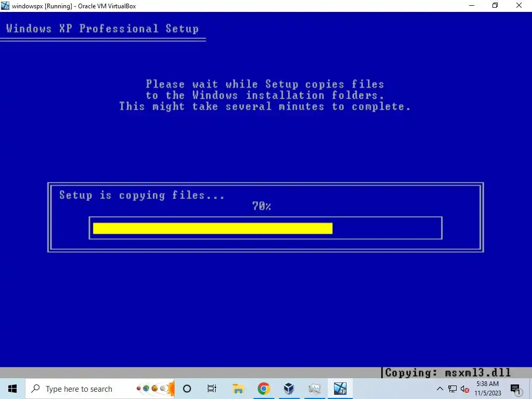The width and height of the screenshot is (532, 399).
Task: Click the Type here to search box
Action: [x=100, y=389]
